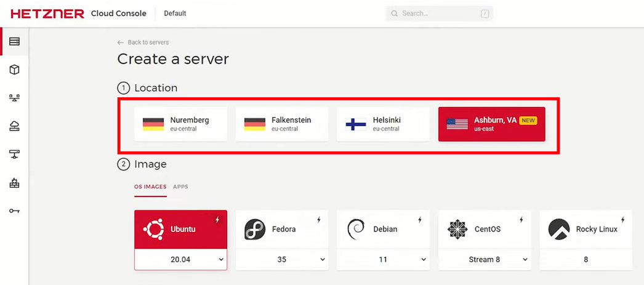
Task: Click the 'Image' section heading
Action: [x=150, y=164]
